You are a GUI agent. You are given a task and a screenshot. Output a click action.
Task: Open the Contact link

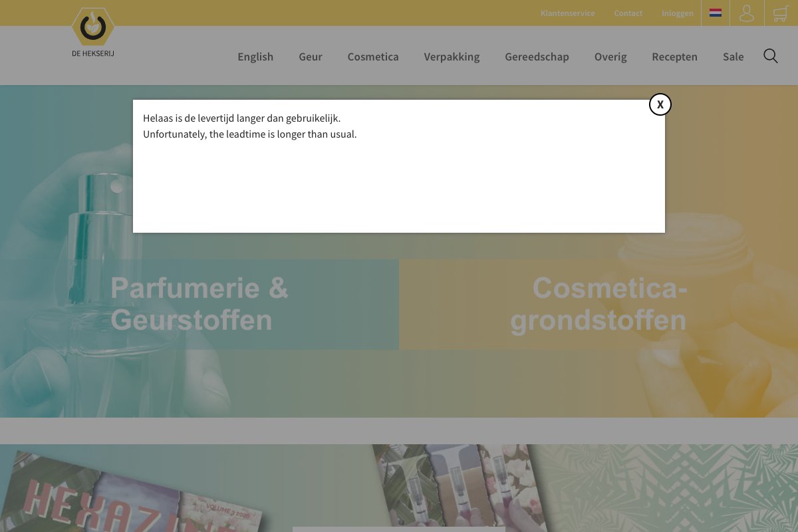(x=628, y=13)
